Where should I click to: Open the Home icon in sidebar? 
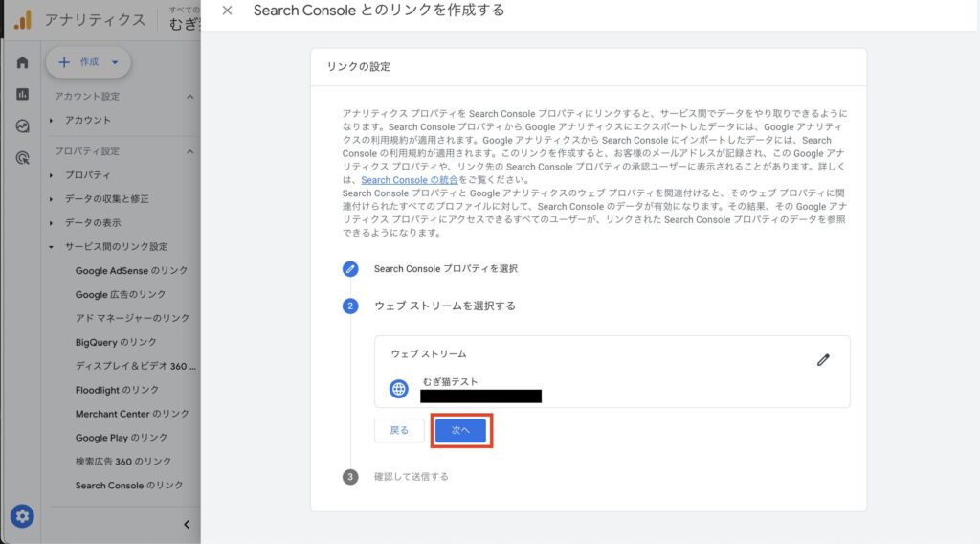click(x=23, y=62)
